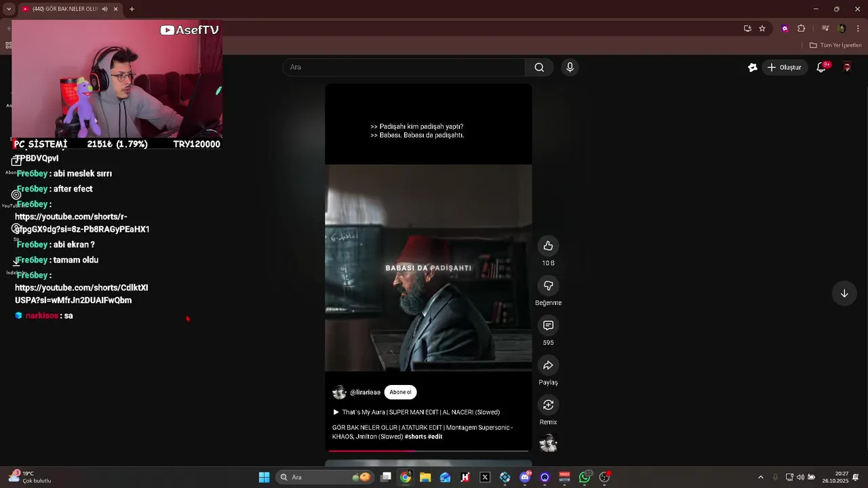Open the comments with 595 count
Viewport: 868px width, 488px height.
[x=548, y=325]
